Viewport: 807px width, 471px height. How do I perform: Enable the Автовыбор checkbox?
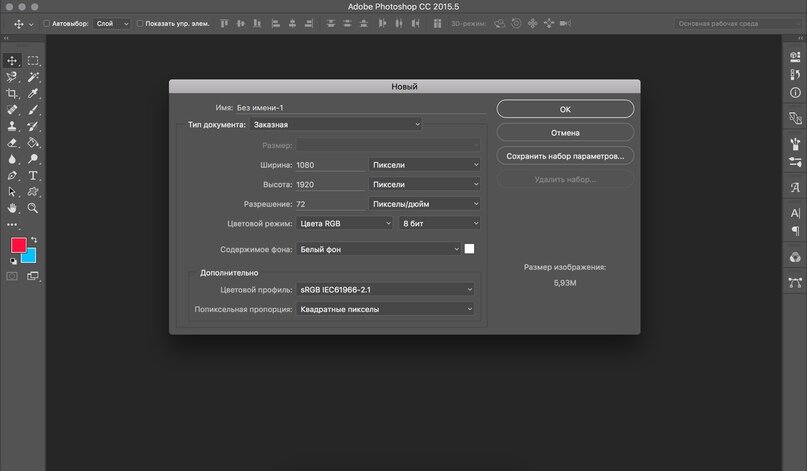pyautogui.click(x=46, y=24)
